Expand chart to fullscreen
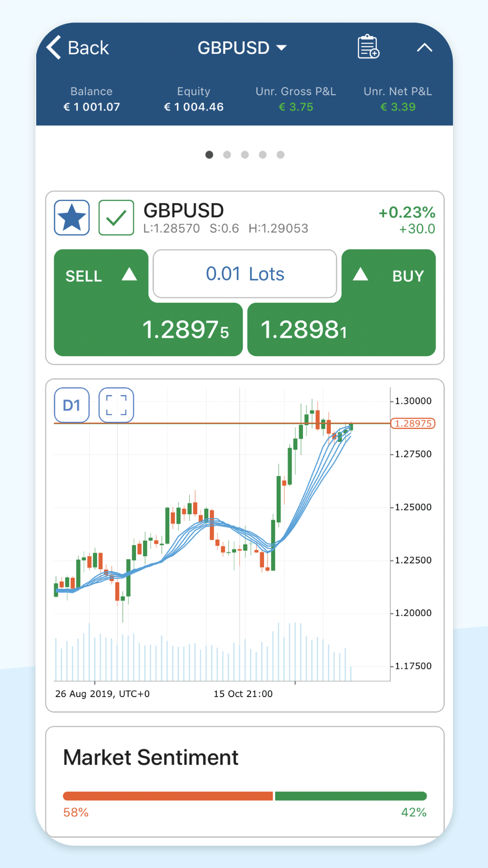The width and height of the screenshot is (488, 868). pos(116,405)
